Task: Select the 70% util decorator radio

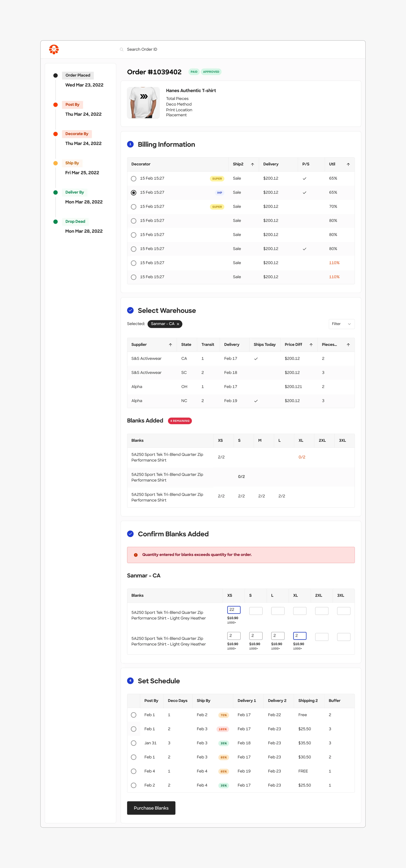Action: tap(133, 207)
